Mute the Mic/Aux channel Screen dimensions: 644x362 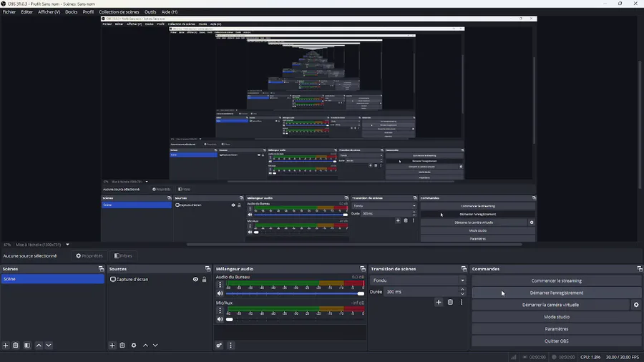(220, 319)
